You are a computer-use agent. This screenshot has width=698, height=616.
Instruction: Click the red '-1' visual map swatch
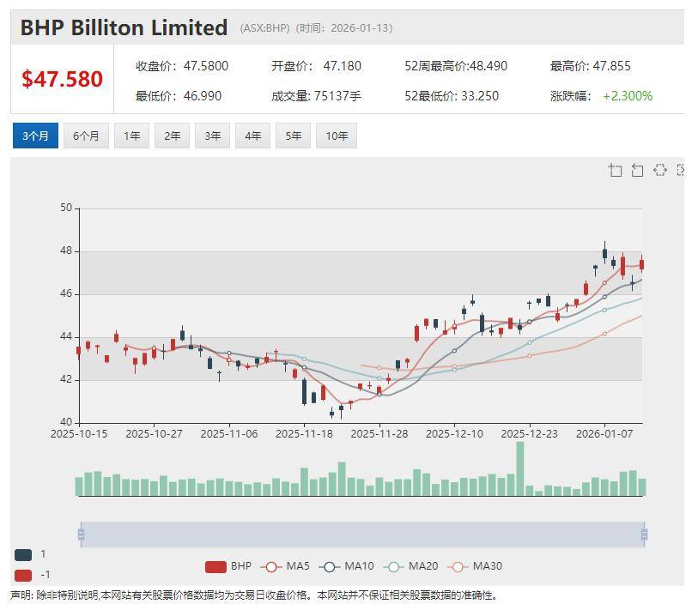pos(23,575)
